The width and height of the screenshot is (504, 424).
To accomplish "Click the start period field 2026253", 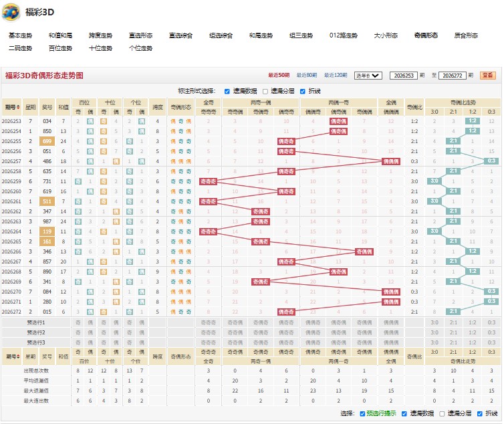I will click(x=403, y=76).
